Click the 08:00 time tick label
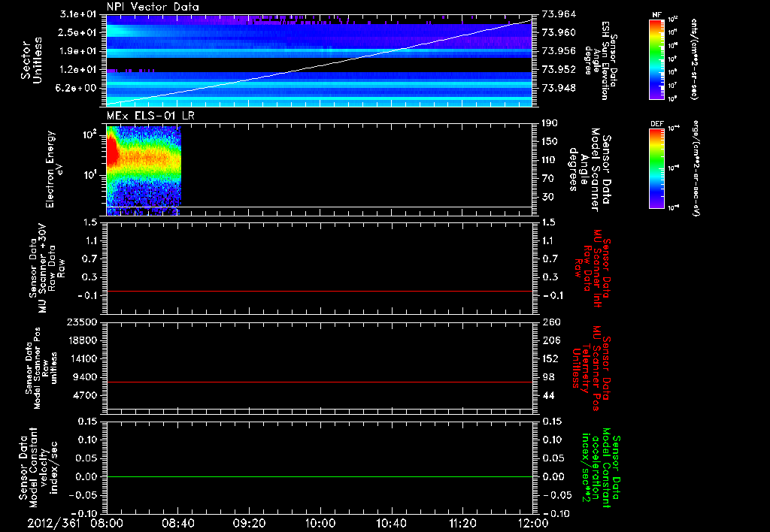Image resolution: width=770 pixels, height=532 pixels. pos(107,523)
